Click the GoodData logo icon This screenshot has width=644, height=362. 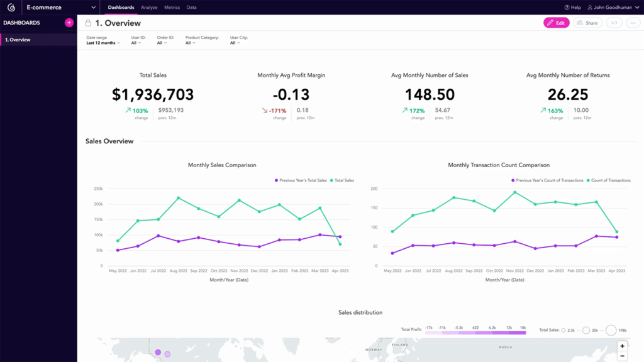(x=11, y=8)
